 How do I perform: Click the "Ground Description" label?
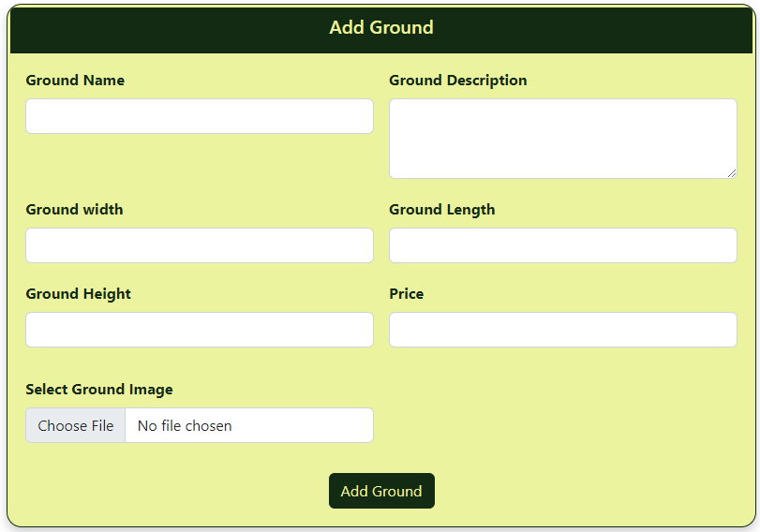point(458,81)
